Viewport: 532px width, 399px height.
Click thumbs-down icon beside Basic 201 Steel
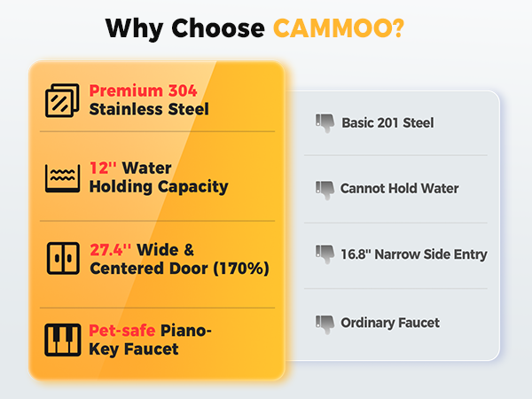(x=325, y=123)
